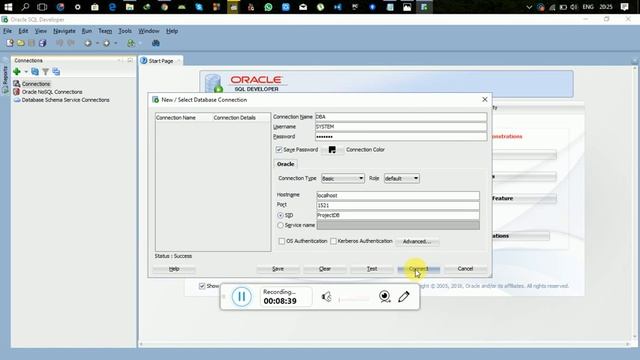Open Task View on the taskbar
The width and height of the screenshot is (640, 360).
point(42,7)
